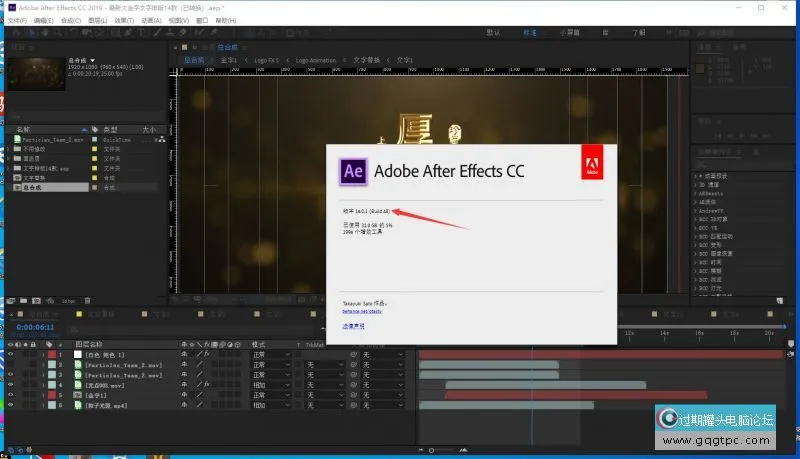Click composition thumbnail in Project panel
The width and height of the screenshot is (800, 459).
[35, 74]
